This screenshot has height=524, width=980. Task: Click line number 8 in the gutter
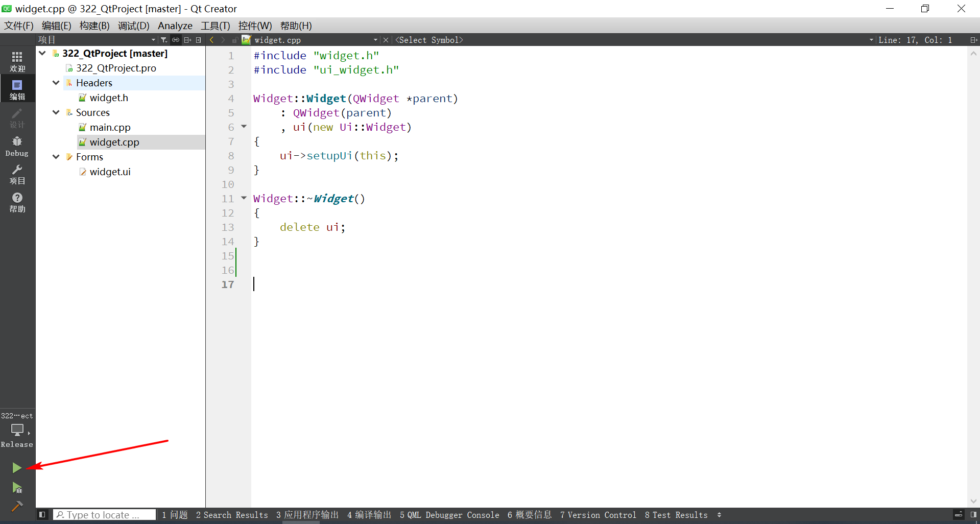(231, 156)
